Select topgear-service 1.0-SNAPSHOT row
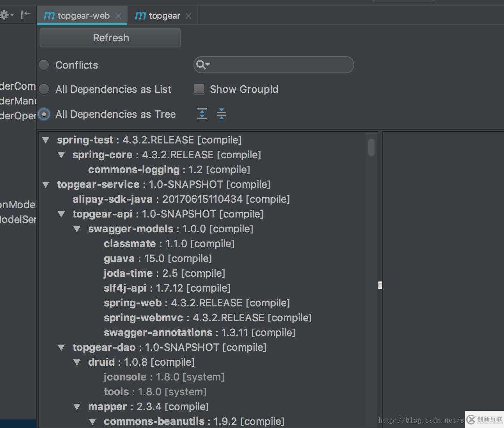This screenshot has height=428, width=504. 163,184
